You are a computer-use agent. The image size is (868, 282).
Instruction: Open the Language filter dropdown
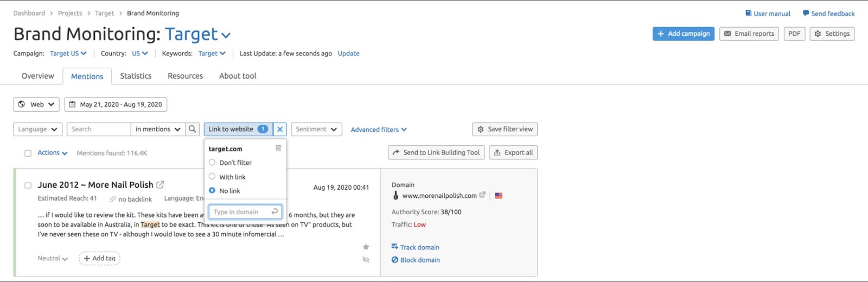37,129
